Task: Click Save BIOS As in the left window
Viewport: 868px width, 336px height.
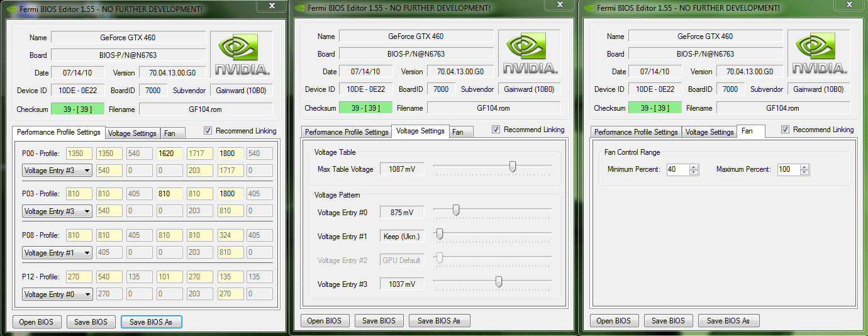Action: (x=151, y=322)
